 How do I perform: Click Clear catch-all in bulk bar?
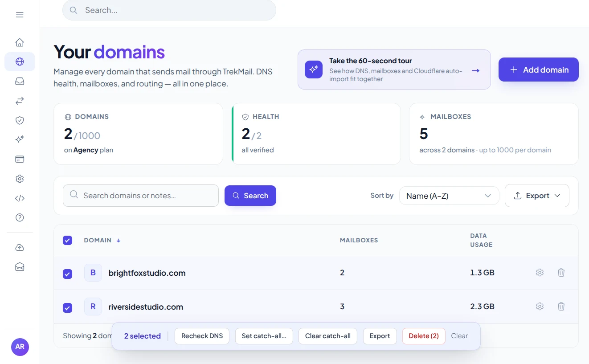(327, 336)
